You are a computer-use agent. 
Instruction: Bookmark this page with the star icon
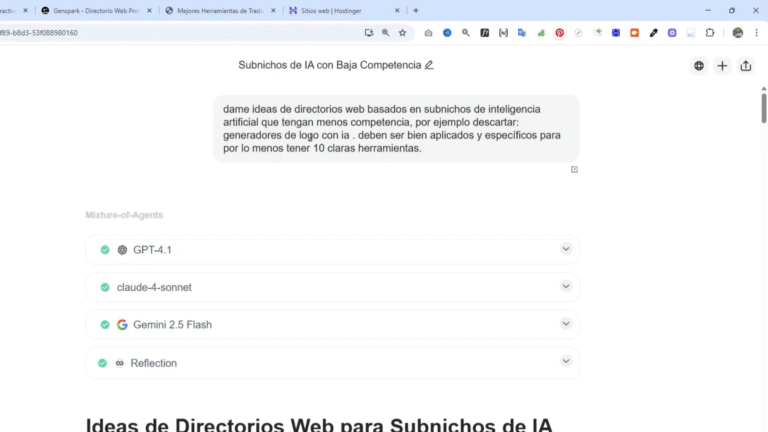pos(403,33)
